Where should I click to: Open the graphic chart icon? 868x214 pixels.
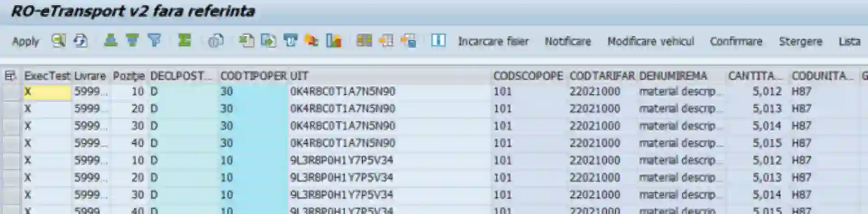334,41
